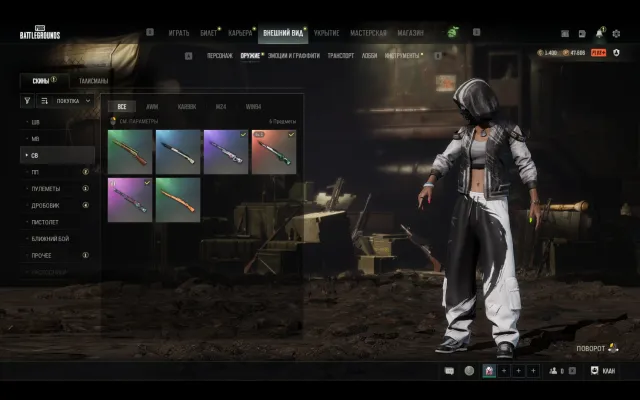Open the weapon skin filter funnel icon
640x400 pixels.
pos(27,101)
